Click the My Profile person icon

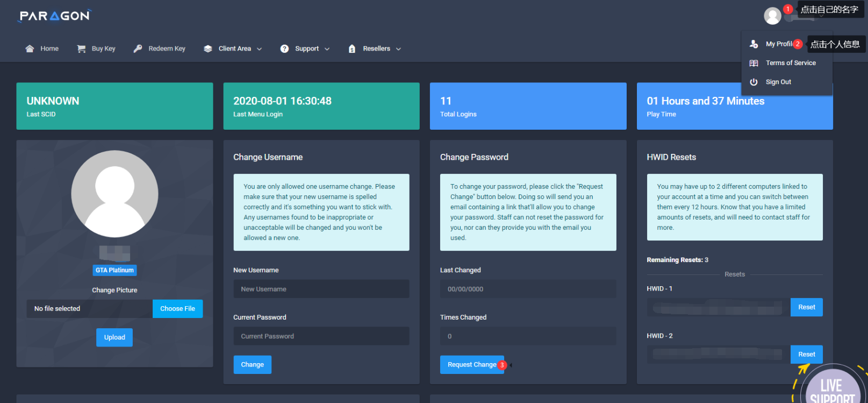(x=754, y=44)
